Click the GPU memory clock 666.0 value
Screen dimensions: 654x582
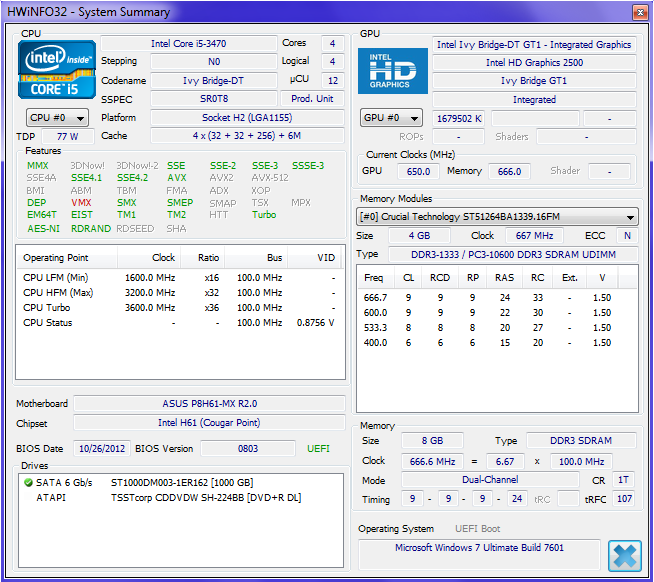click(x=509, y=171)
